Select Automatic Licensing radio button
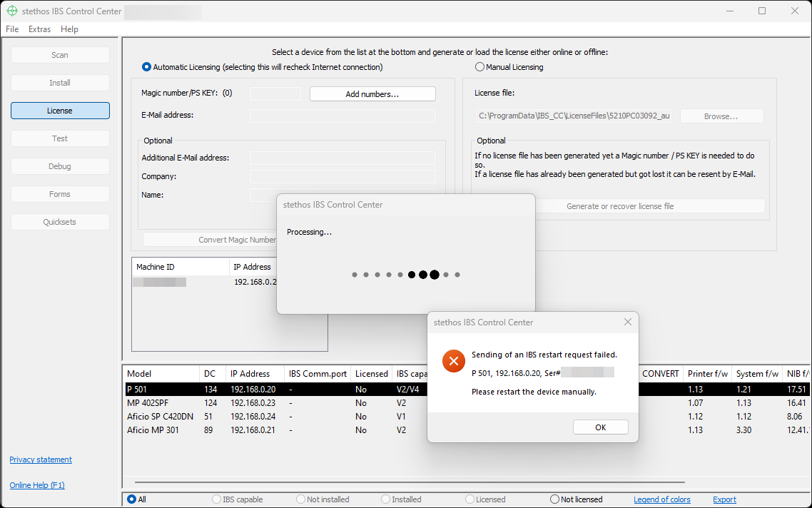 pos(147,67)
